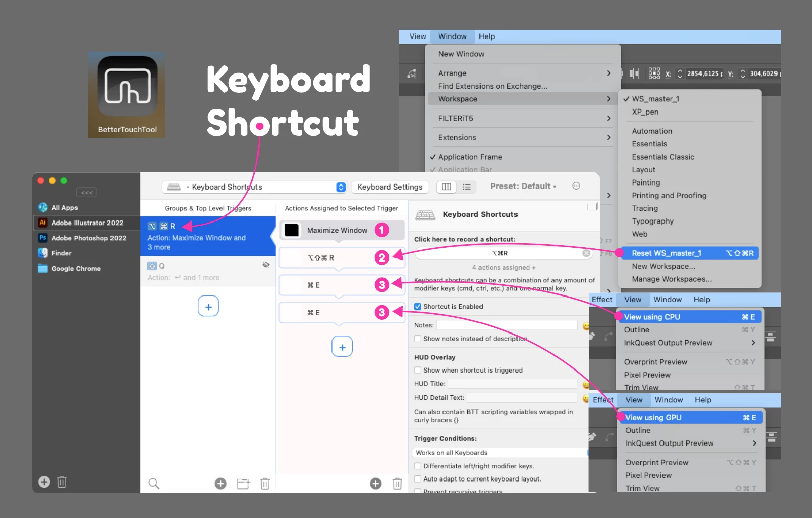The height and width of the screenshot is (518, 812).
Task: Expand the Arrange submenu
Action: click(x=523, y=73)
